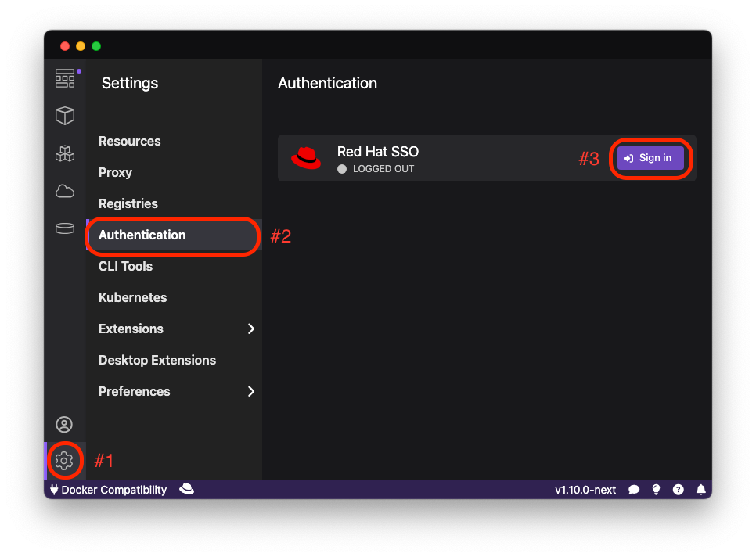Close window with red button
This screenshot has width=756, height=557.
[x=65, y=46]
